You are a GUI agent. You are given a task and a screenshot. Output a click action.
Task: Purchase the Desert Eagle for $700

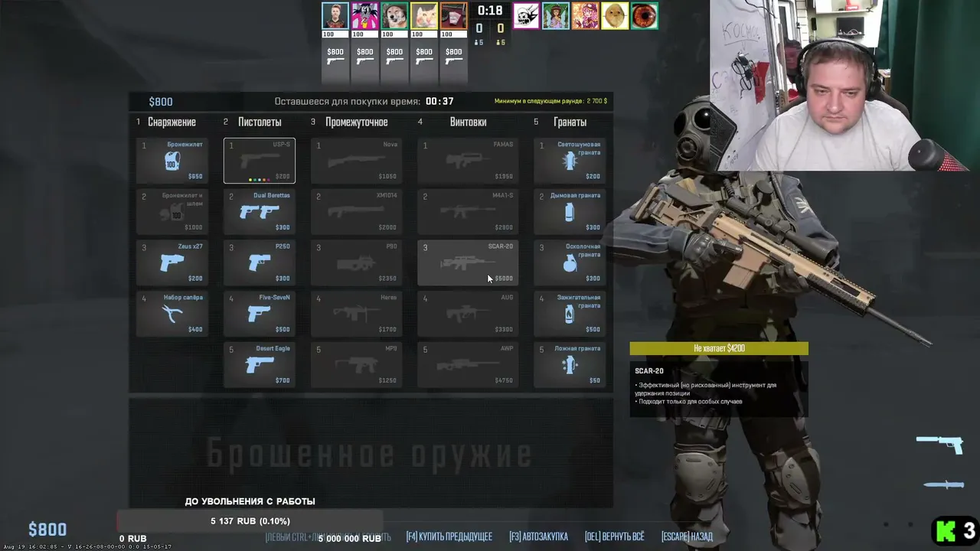coord(260,365)
